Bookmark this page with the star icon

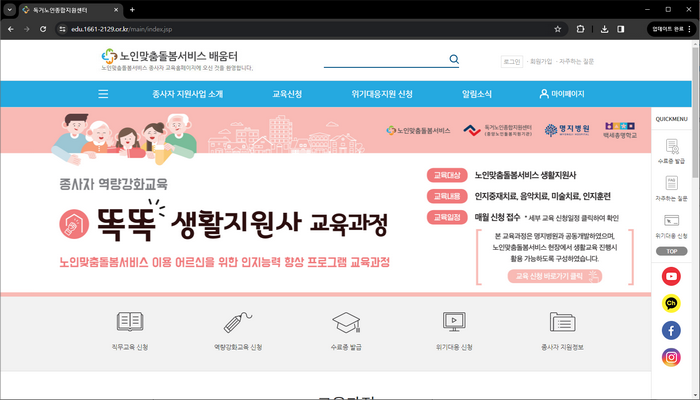pos(557,29)
